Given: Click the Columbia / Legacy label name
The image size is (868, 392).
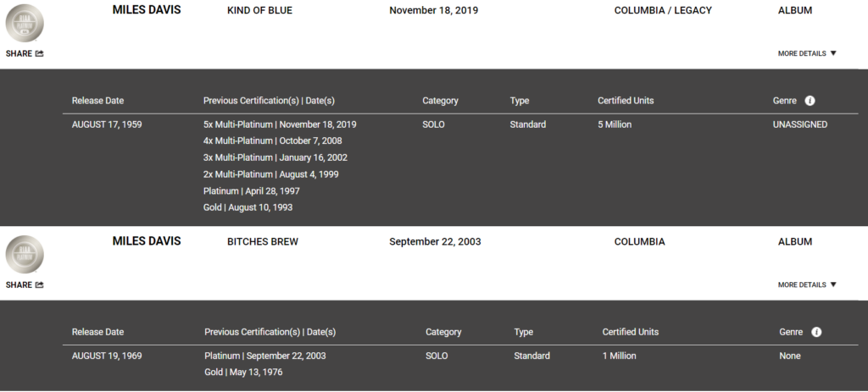Looking at the screenshot, I should 663,10.
